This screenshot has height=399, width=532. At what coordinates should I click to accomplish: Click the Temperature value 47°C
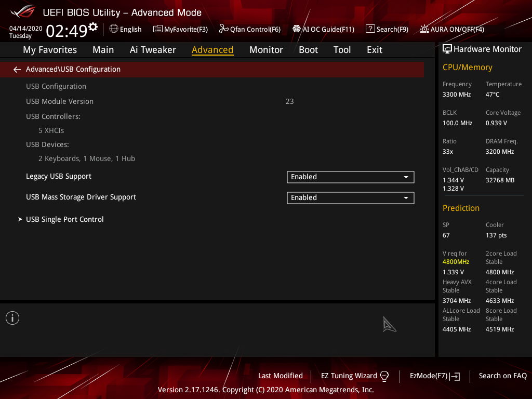click(493, 95)
